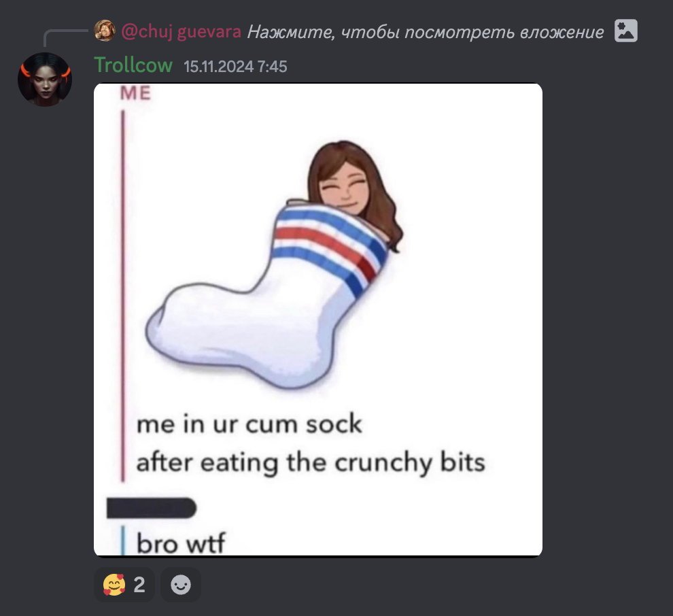Click the Trollcow username
673x616 pixels.
(133, 65)
